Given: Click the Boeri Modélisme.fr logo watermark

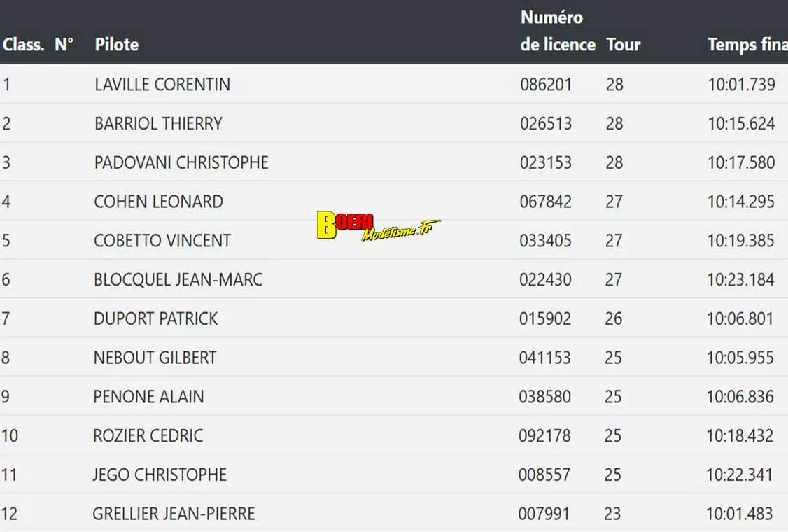Looking at the screenshot, I should tap(378, 226).
